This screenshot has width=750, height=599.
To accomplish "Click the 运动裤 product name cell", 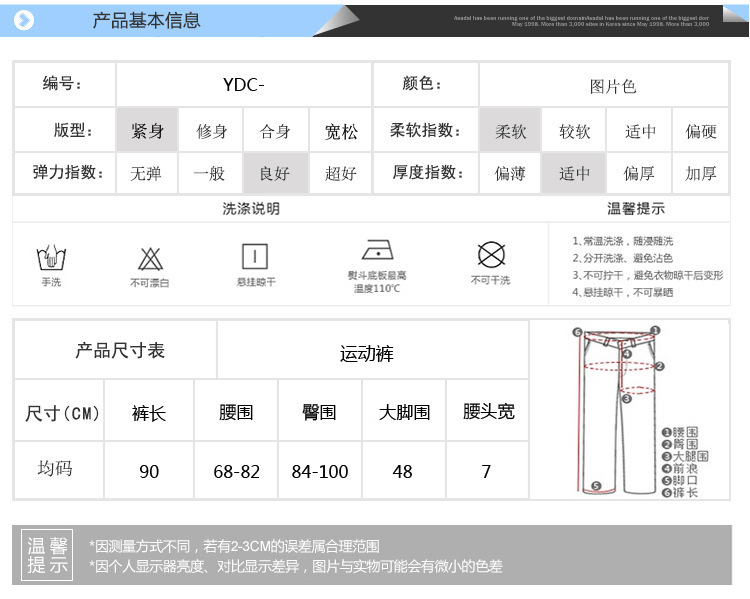I will pos(366,353).
